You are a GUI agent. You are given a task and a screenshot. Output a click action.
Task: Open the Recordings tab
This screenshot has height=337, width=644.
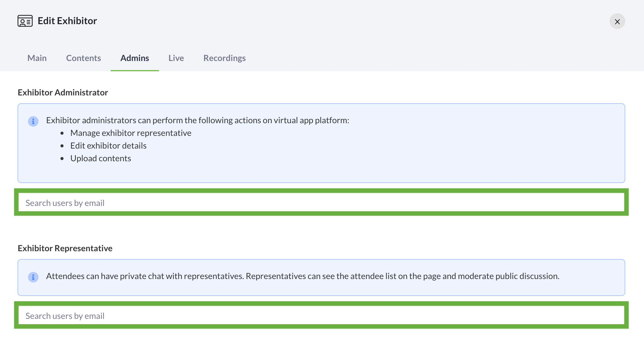coord(224,58)
